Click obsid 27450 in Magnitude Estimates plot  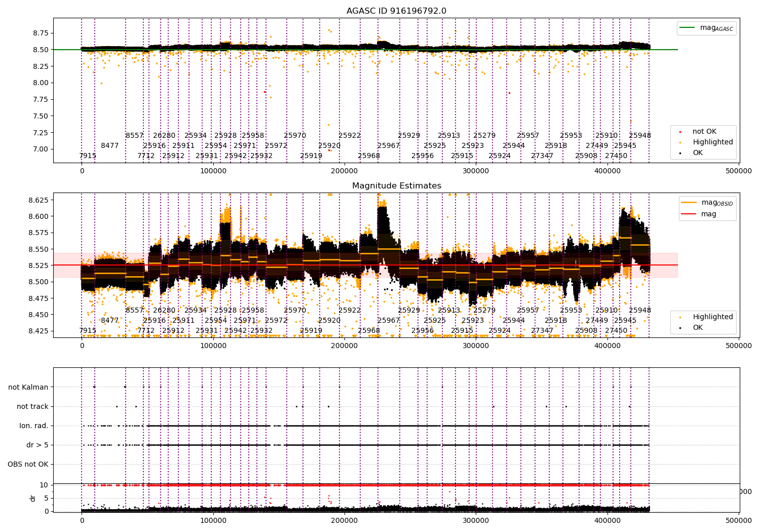pos(616,330)
